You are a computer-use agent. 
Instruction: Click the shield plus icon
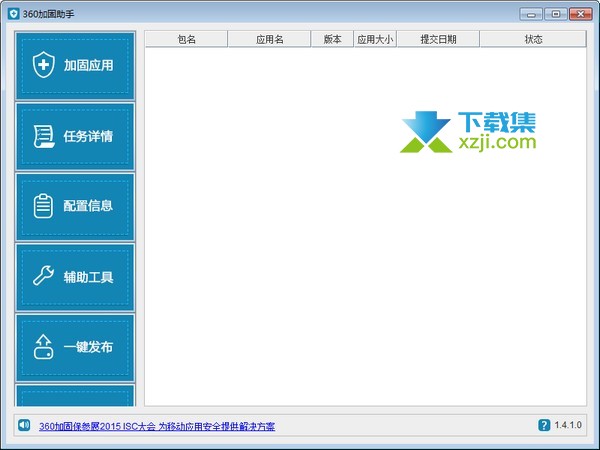pyautogui.click(x=43, y=65)
